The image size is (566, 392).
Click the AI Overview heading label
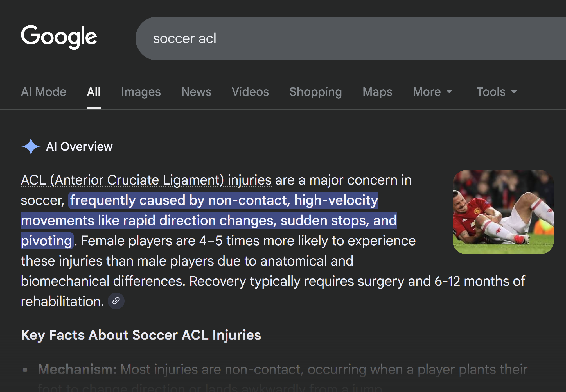click(79, 146)
